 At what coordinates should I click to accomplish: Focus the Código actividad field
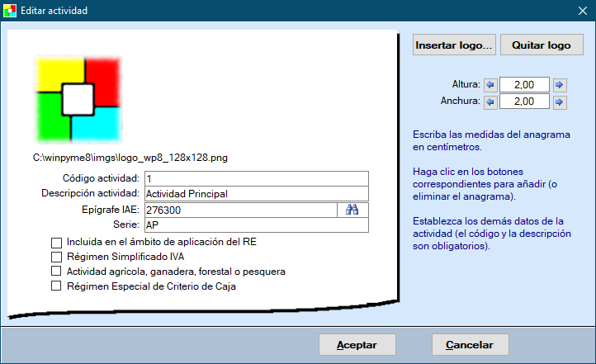[255, 178]
